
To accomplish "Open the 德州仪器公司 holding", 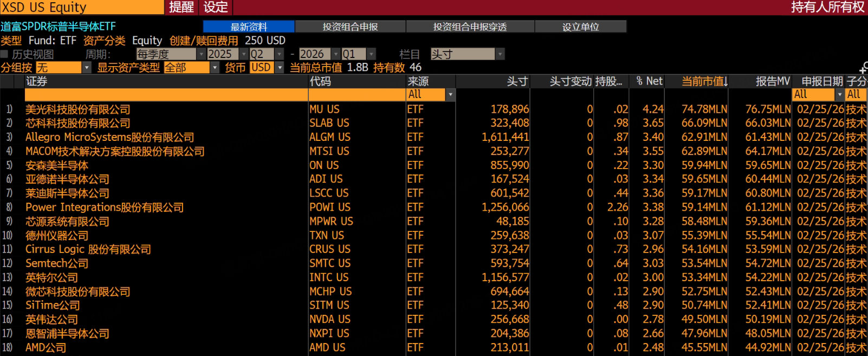I will 57,236.
